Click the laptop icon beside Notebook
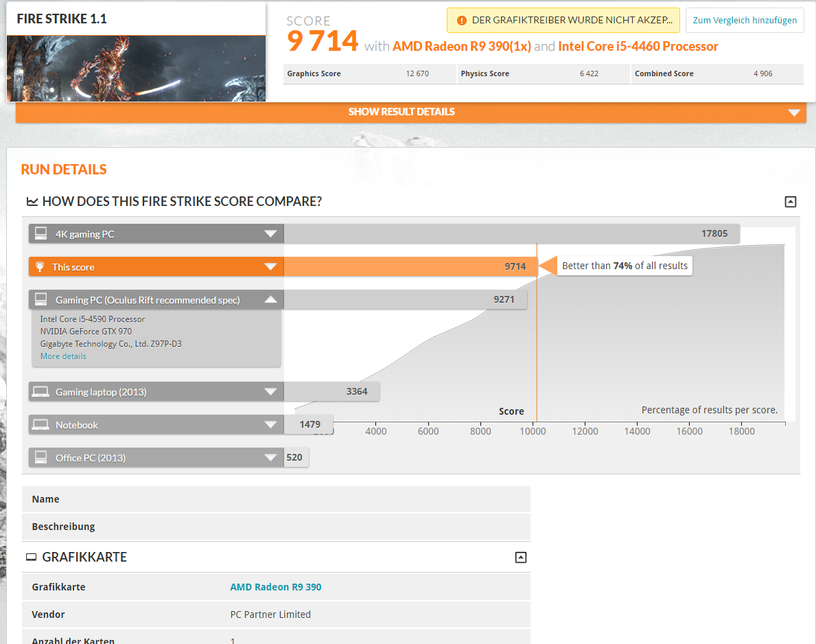Image resolution: width=816 pixels, height=644 pixels. [40, 424]
